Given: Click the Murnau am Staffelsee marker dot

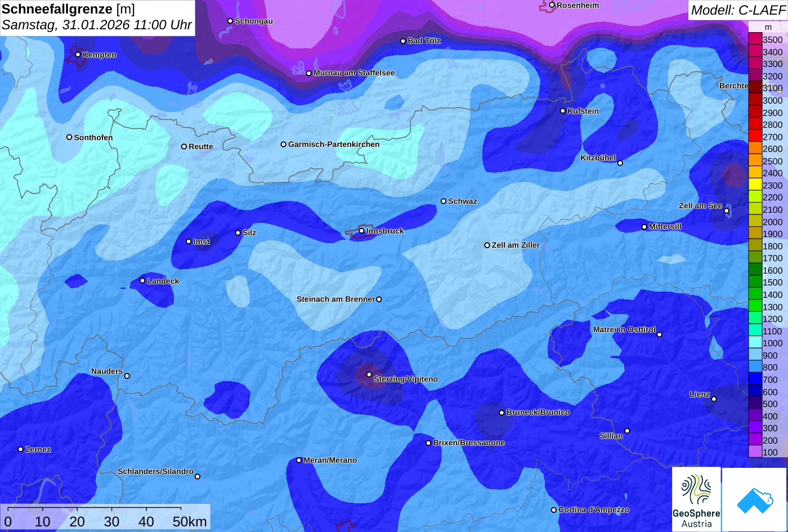Looking at the screenshot, I should click(x=309, y=73).
